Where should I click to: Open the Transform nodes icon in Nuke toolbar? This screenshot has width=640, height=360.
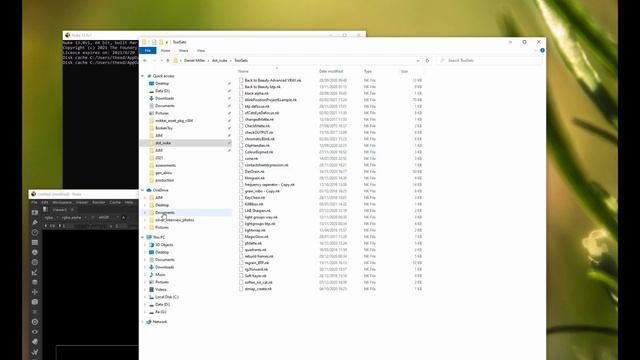(35, 292)
